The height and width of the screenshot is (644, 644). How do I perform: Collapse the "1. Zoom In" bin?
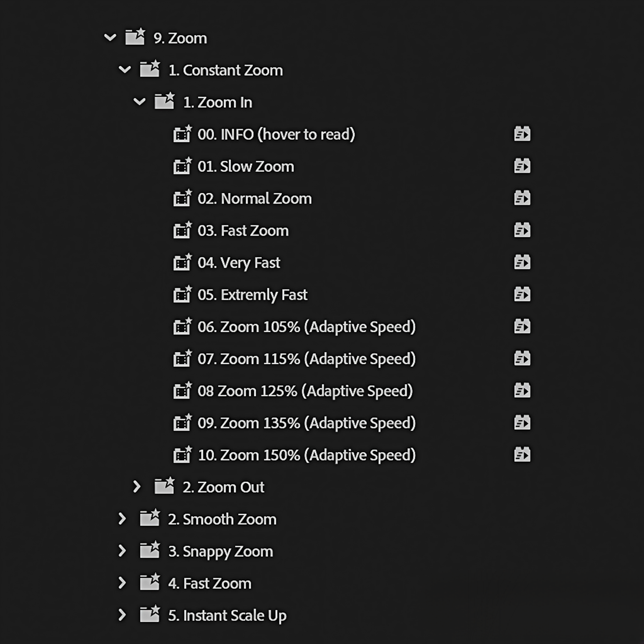[139, 102]
